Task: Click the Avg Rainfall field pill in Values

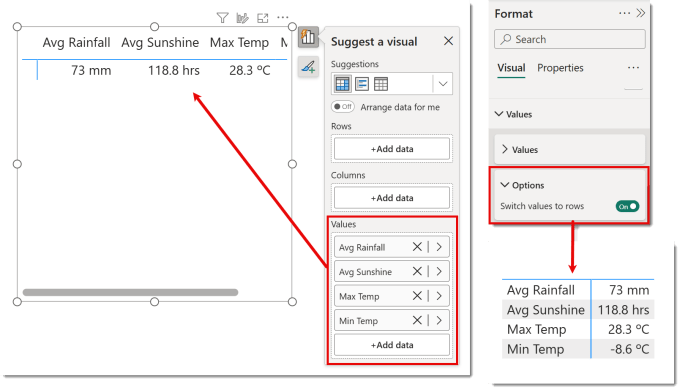Action: (x=392, y=247)
